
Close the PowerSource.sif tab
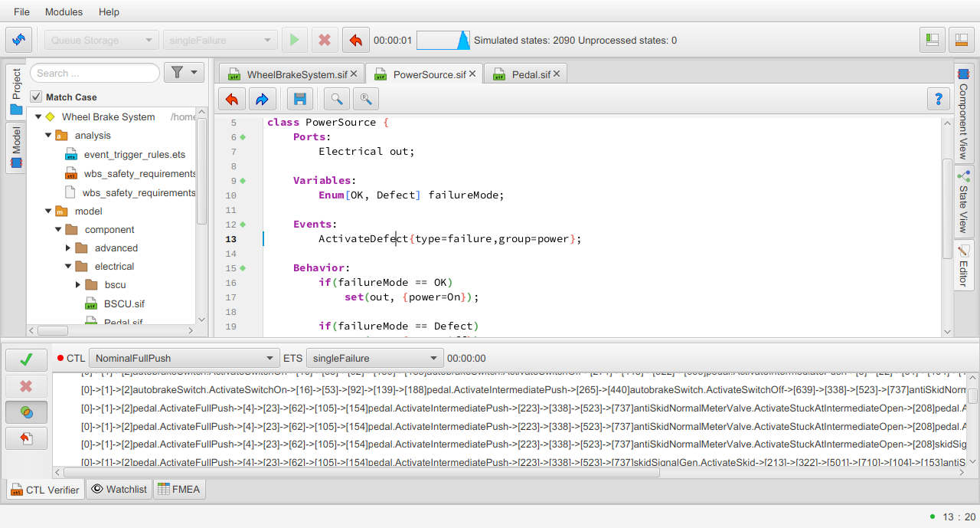(472, 74)
